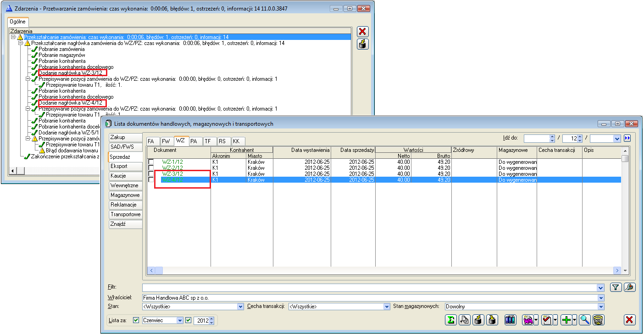Viewport: 644px width, 335px height.
Task: Delete document with the wastebasket icon
Action: [598, 320]
